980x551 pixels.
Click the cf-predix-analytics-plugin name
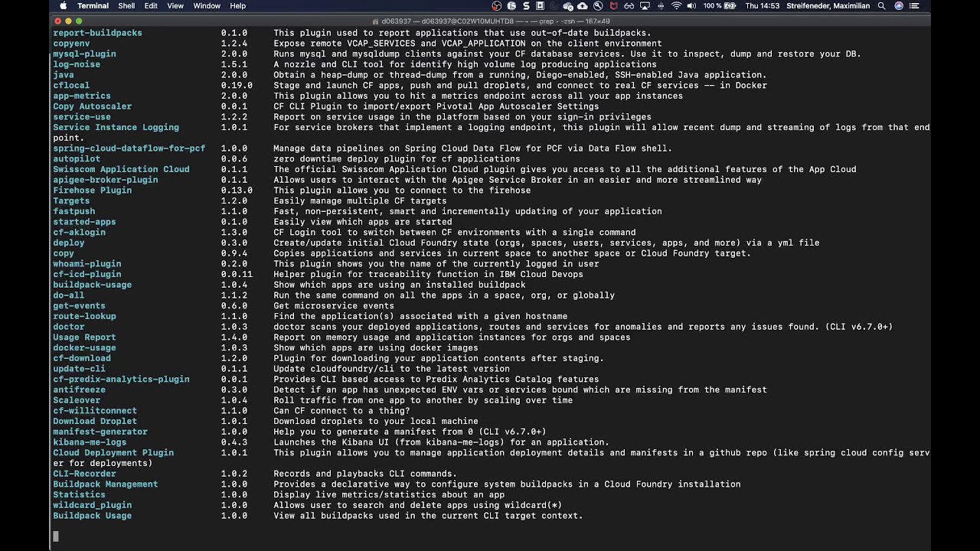click(121, 379)
